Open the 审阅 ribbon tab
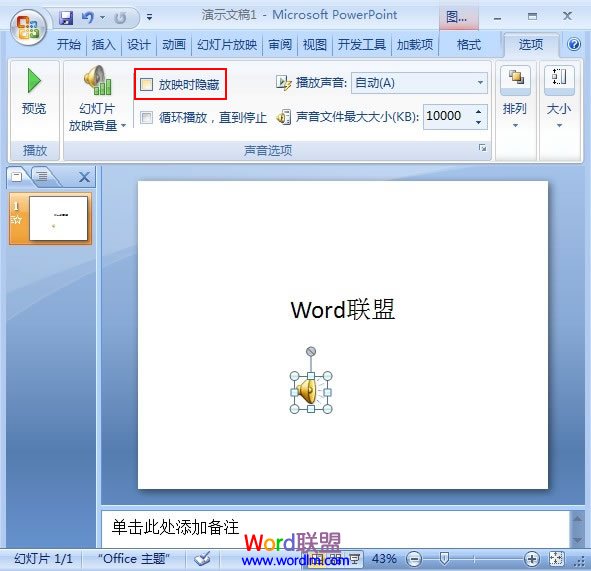Screen dimensions: 591x571 click(280, 45)
